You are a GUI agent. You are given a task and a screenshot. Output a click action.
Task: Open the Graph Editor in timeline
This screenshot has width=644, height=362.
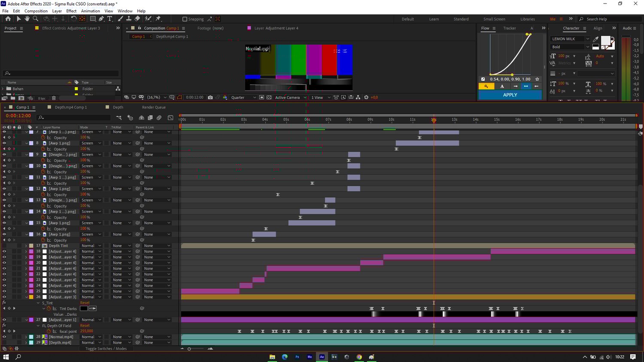click(x=170, y=118)
